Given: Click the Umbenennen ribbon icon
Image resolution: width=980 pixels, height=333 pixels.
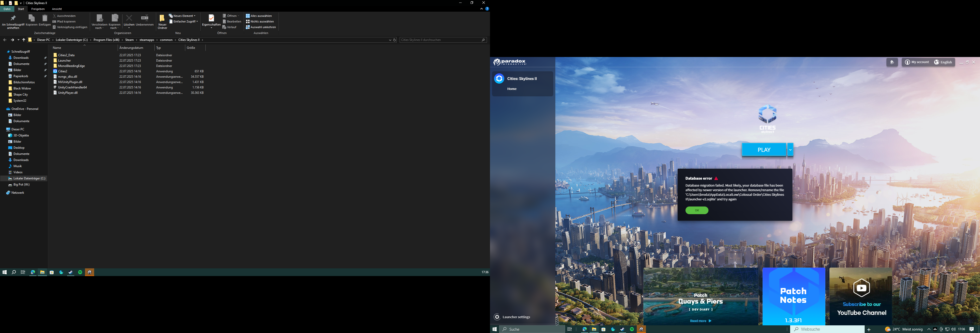Looking at the screenshot, I should tap(144, 21).
